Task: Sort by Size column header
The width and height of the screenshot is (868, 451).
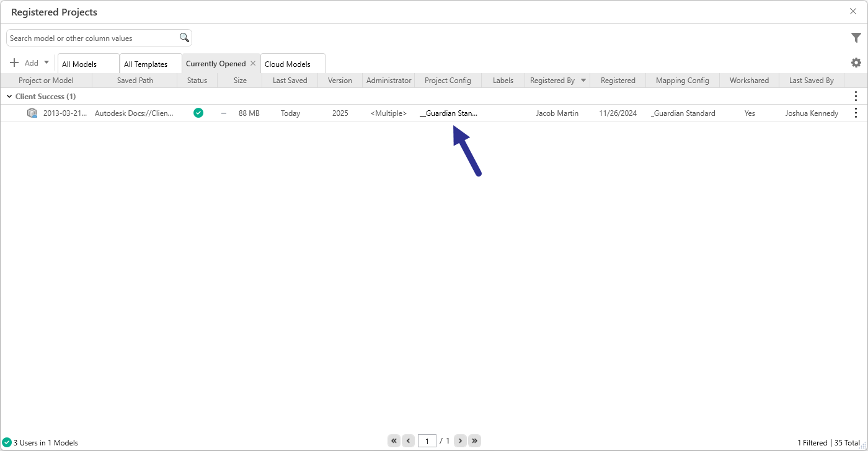Action: (x=240, y=81)
